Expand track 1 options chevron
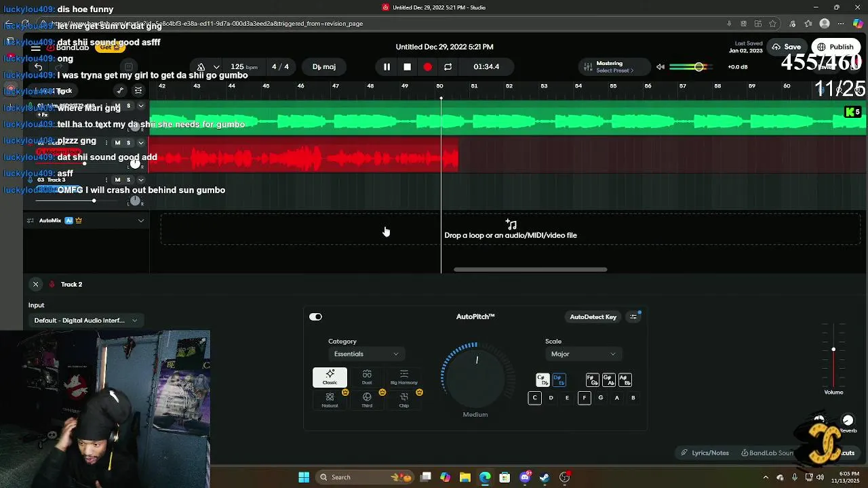This screenshot has width=868, height=488. (x=141, y=106)
